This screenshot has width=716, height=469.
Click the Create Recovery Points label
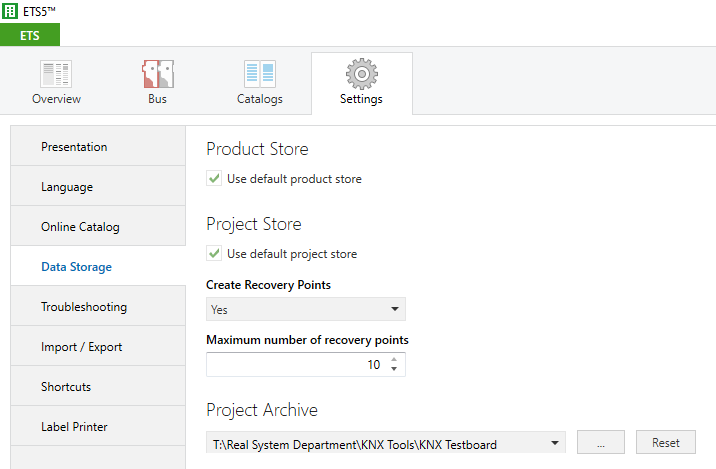(x=268, y=285)
